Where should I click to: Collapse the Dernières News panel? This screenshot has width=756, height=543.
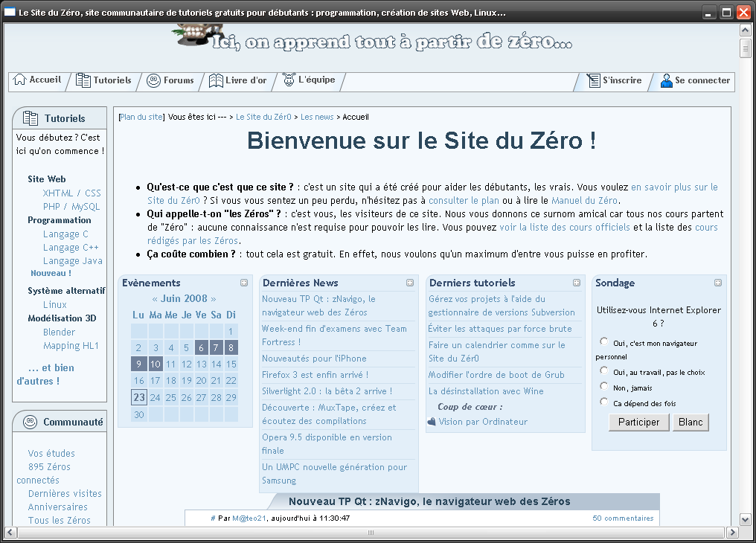(x=410, y=283)
